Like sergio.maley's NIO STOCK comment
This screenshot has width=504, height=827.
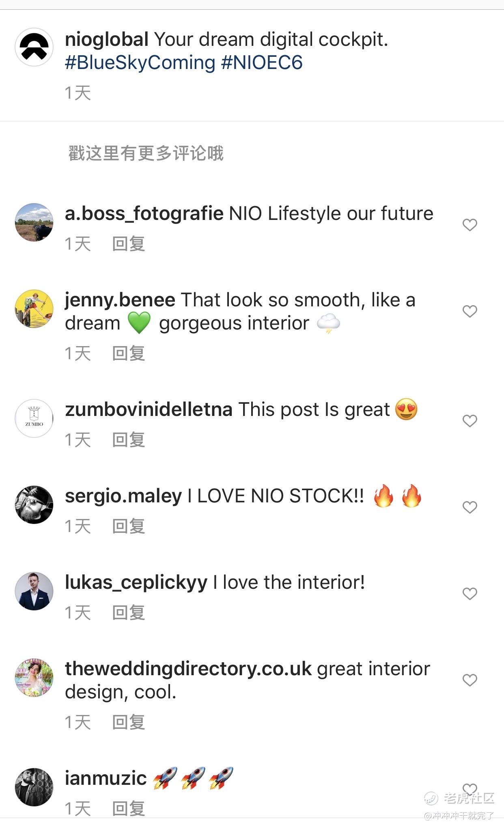(470, 507)
